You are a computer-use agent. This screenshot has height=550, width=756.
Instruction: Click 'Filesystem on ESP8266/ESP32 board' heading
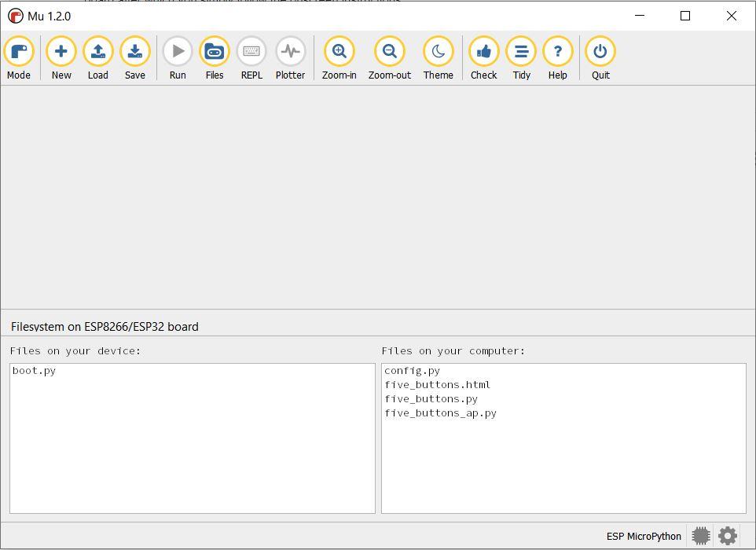pyautogui.click(x=105, y=326)
